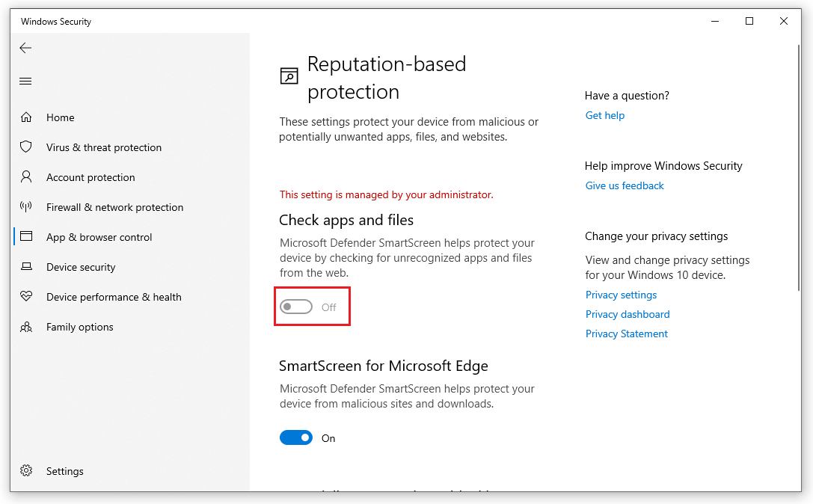Disable SmartScreen for Microsoft Edge
813x504 pixels.
(296, 437)
